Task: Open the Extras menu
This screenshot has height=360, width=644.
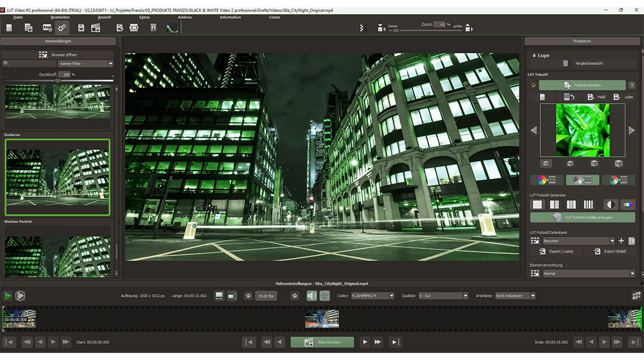Action: 144,18
